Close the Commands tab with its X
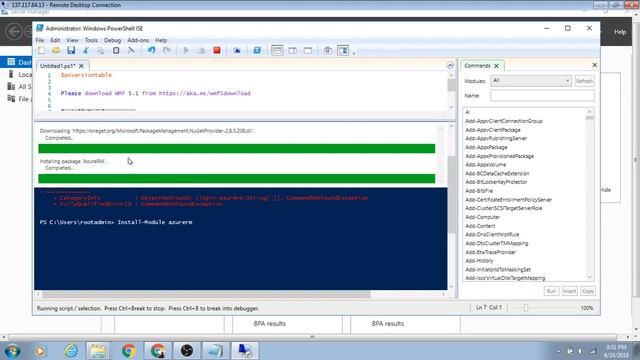 point(496,66)
